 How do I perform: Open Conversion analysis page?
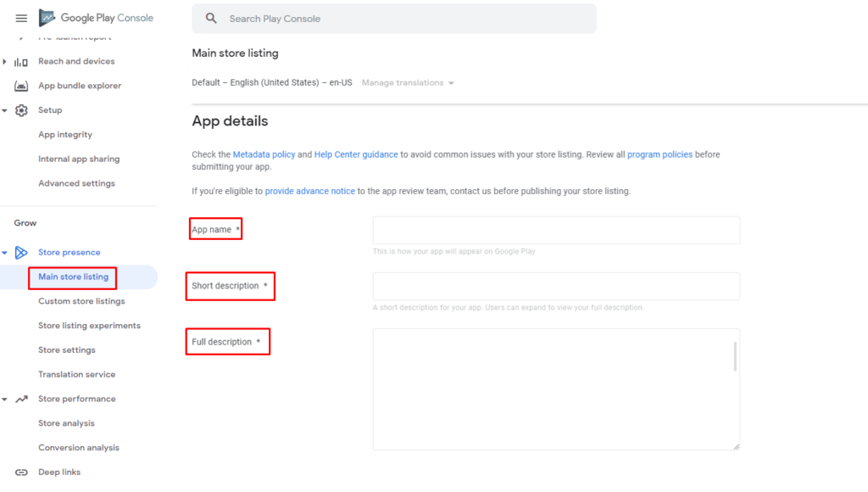click(x=79, y=447)
